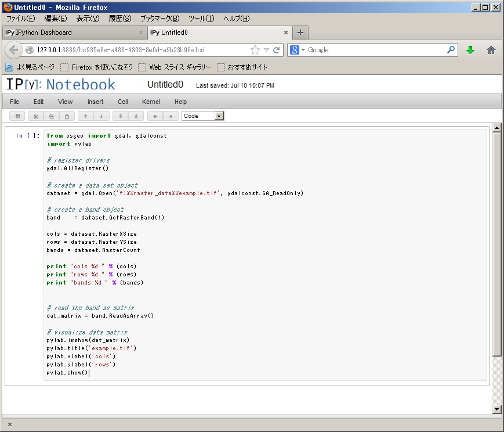
Task: Click the Paste cell toolbar icon
Action: point(67,116)
